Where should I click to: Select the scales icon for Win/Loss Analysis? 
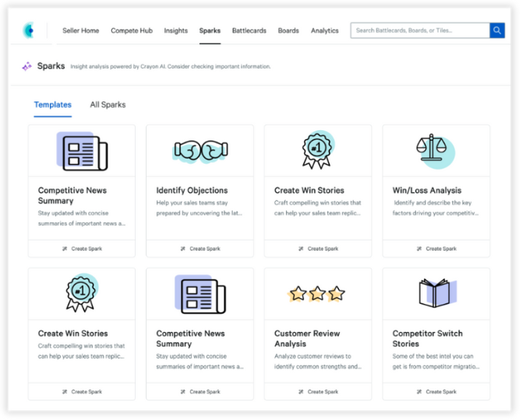coord(435,150)
